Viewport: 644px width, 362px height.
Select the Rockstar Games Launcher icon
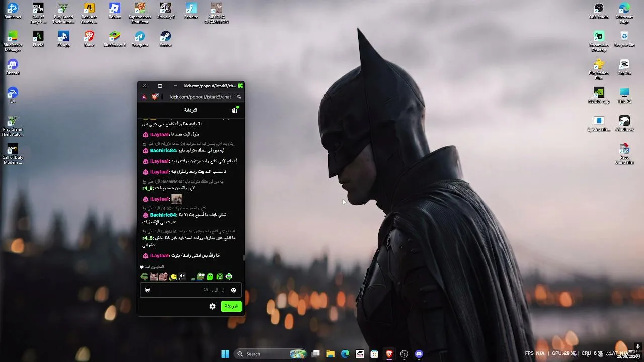[x=89, y=13]
